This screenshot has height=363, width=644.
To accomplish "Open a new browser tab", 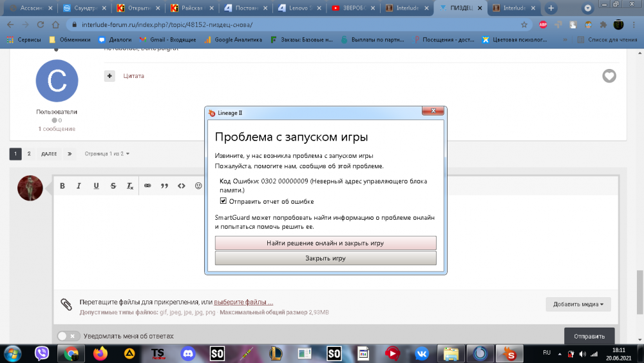I will coord(551,8).
